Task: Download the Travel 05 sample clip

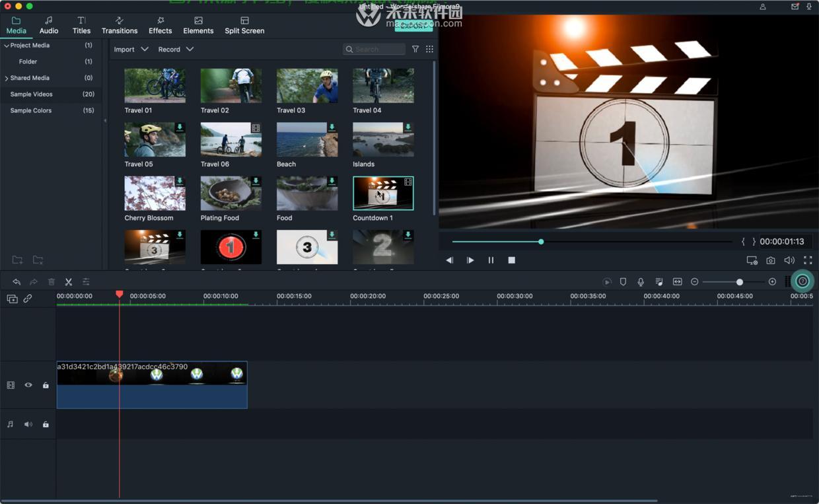Action: coord(180,127)
